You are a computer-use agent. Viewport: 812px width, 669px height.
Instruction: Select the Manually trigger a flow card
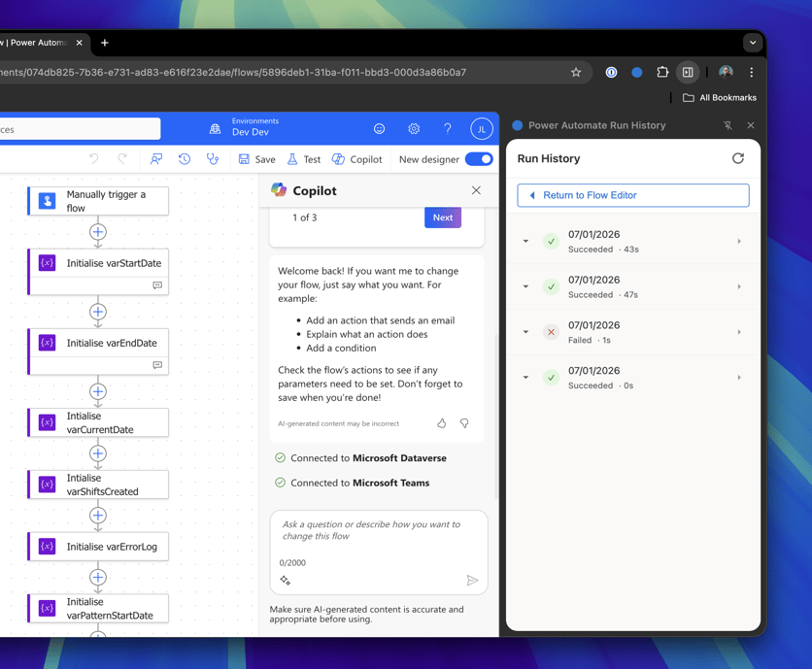(x=98, y=201)
